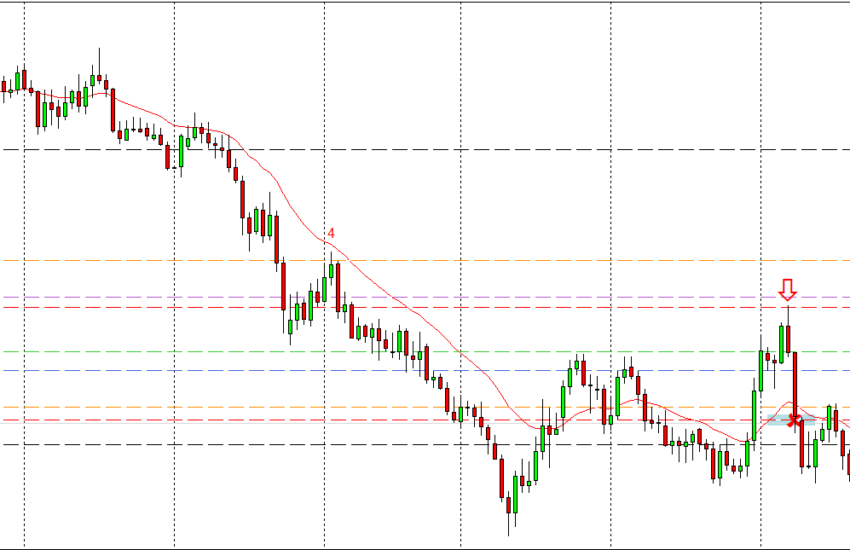Select the light blue rectangle object
The width and height of the screenshot is (850, 550).
[790, 420]
